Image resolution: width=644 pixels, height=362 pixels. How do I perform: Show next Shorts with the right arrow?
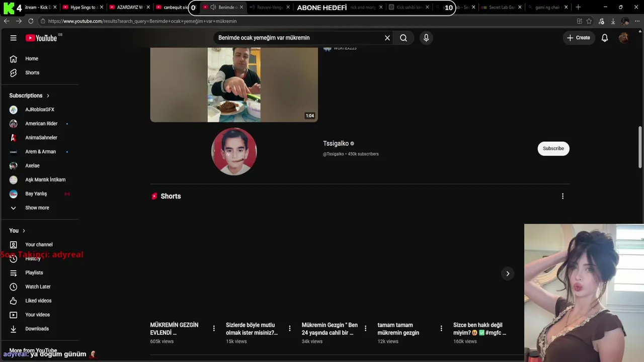click(x=508, y=274)
